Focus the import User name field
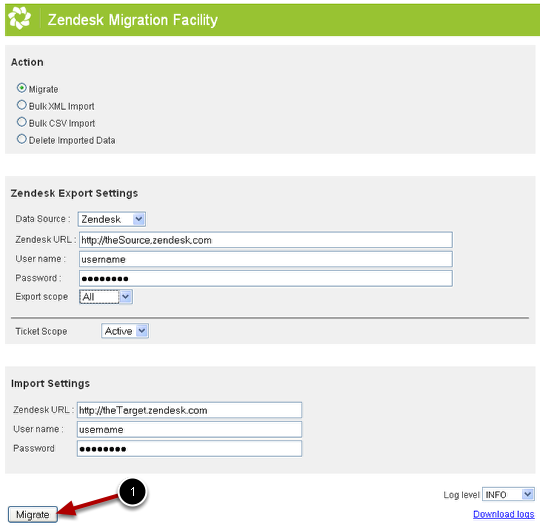 click(189, 429)
